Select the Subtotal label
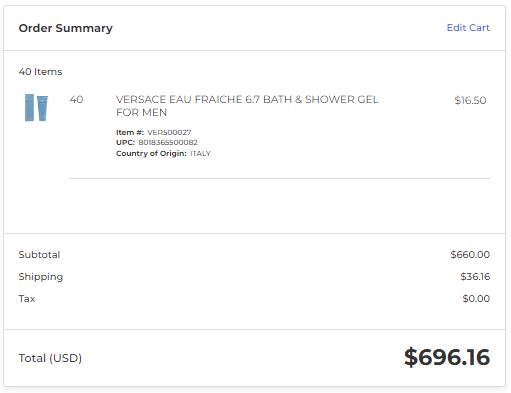The width and height of the screenshot is (511, 393). 39,255
